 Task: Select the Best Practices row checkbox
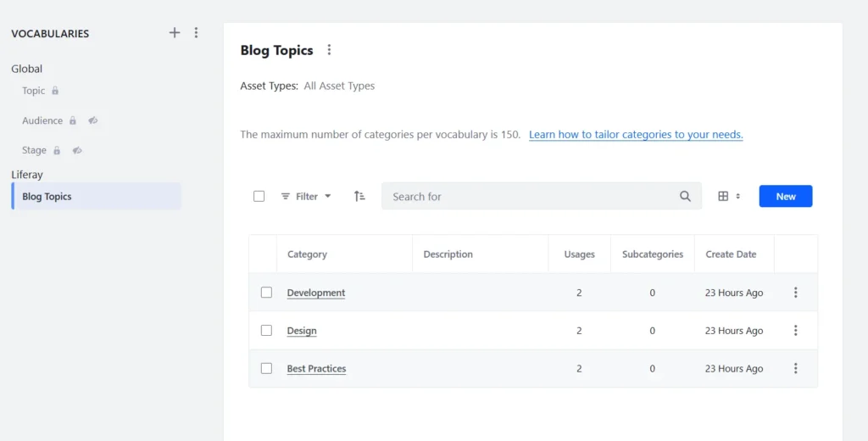point(266,369)
